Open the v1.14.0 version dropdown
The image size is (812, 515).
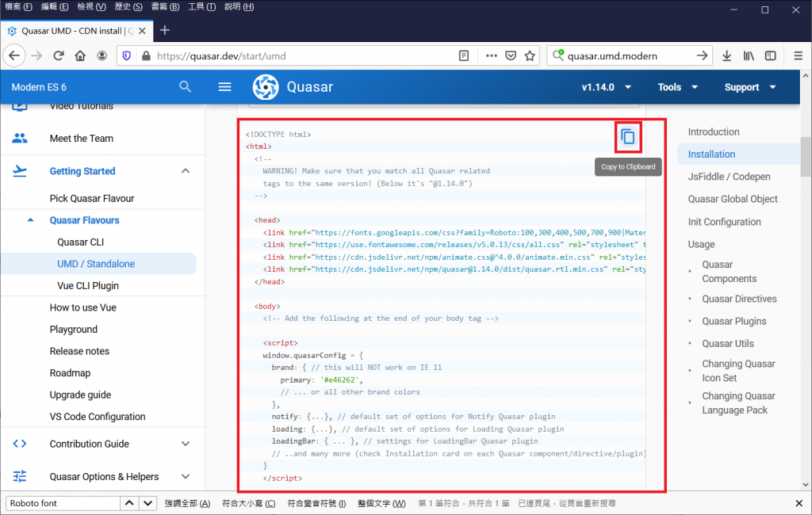click(x=606, y=87)
